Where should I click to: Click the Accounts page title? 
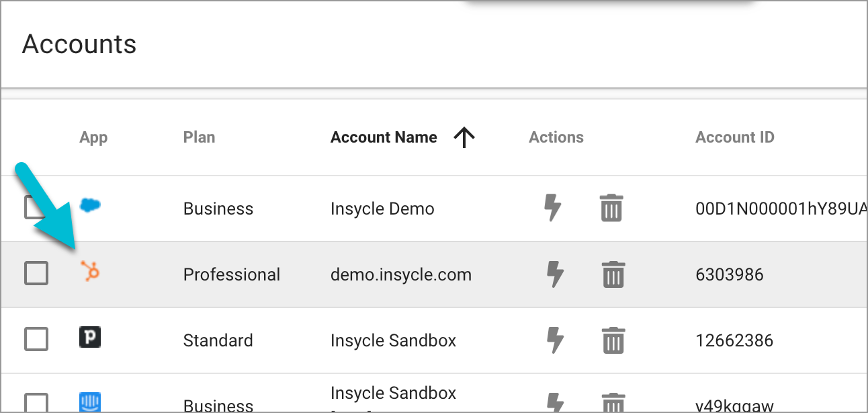coord(79,44)
